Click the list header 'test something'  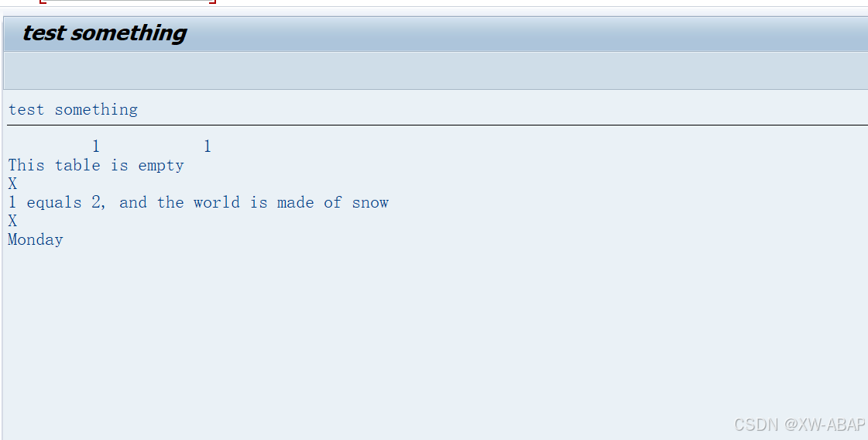coord(73,110)
